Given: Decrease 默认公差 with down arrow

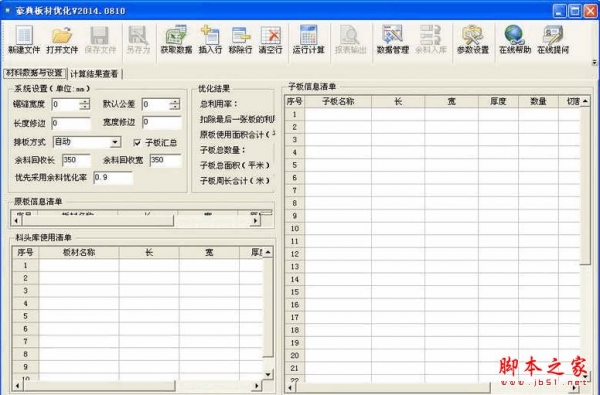Looking at the screenshot, I should tap(174, 107).
